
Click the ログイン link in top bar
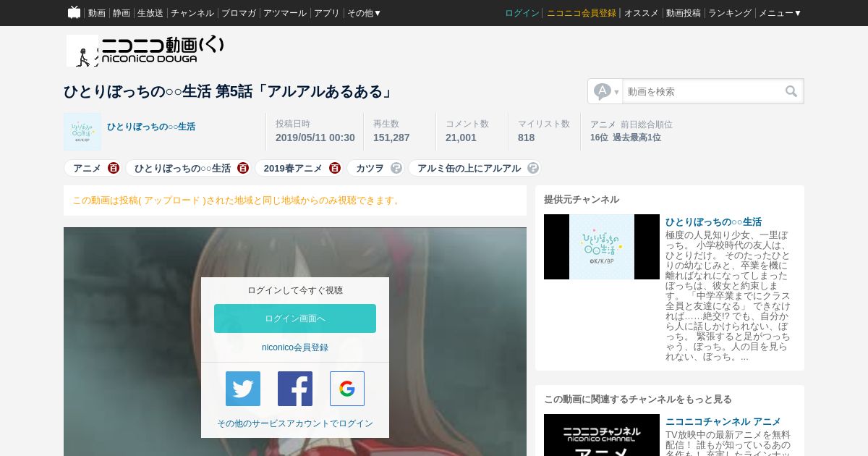[522, 13]
